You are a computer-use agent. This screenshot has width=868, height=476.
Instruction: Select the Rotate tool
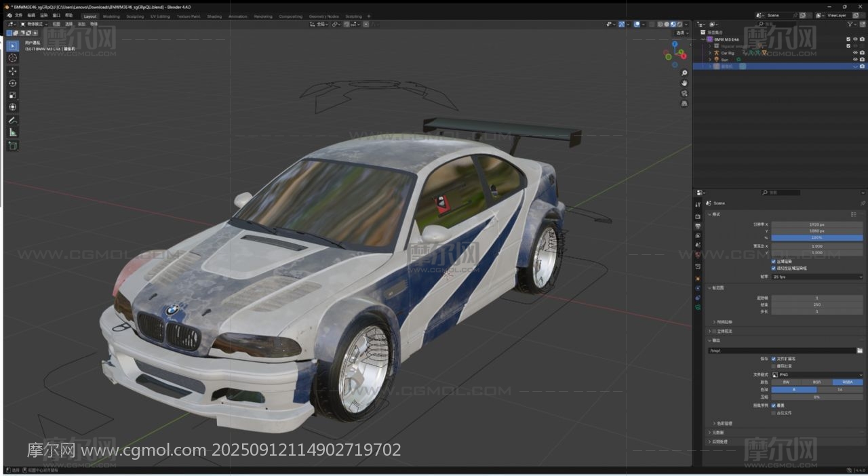click(x=12, y=83)
